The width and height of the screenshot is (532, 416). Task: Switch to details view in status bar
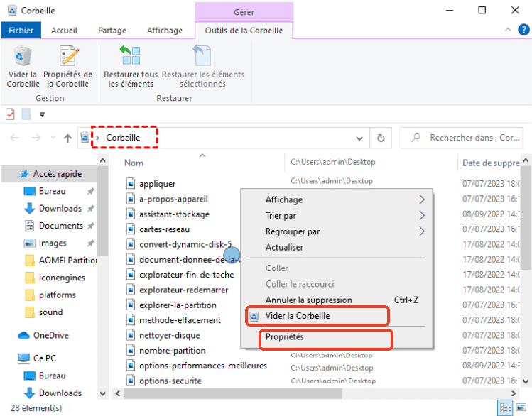point(505,408)
